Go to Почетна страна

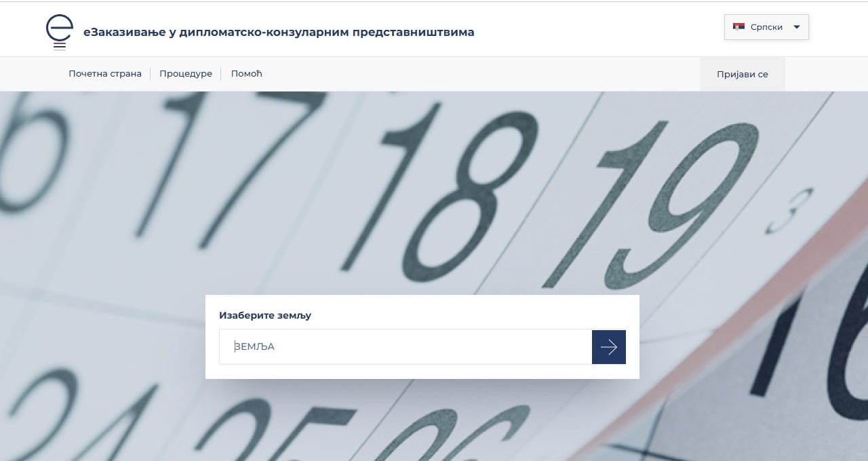(x=105, y=74)
